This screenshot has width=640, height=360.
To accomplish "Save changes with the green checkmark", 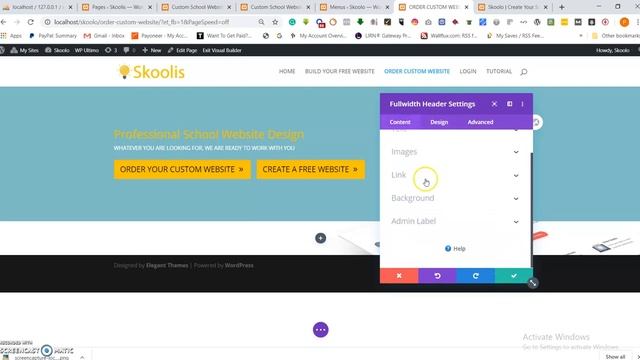I will coord(513,276).
